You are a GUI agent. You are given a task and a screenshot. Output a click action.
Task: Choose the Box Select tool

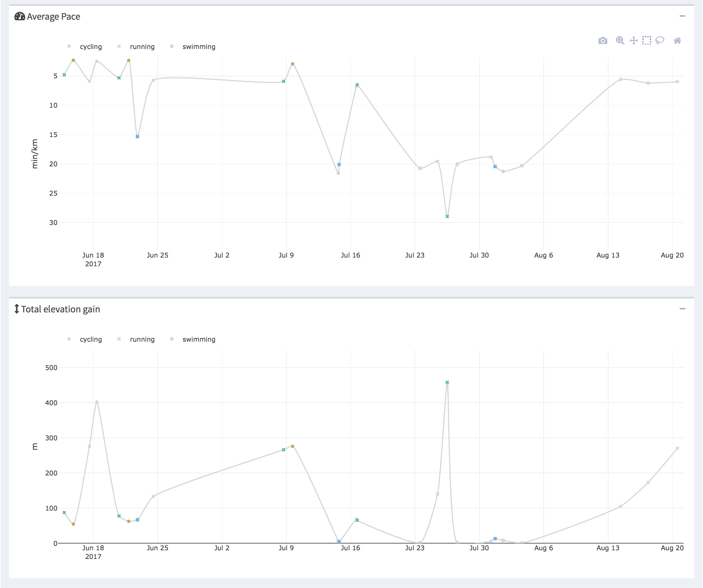pos(647,41)
